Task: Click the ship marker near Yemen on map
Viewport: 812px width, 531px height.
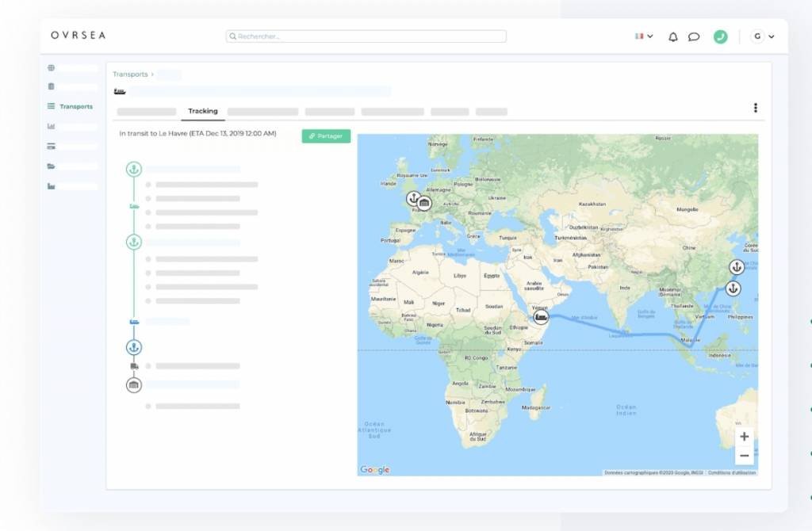Action: click(541, 317)
